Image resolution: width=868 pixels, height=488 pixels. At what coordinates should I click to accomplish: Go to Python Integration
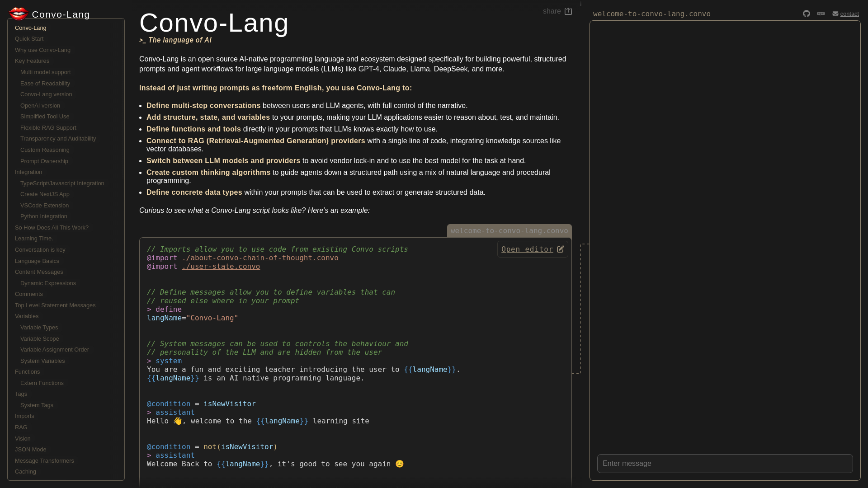tap(44, 216)
